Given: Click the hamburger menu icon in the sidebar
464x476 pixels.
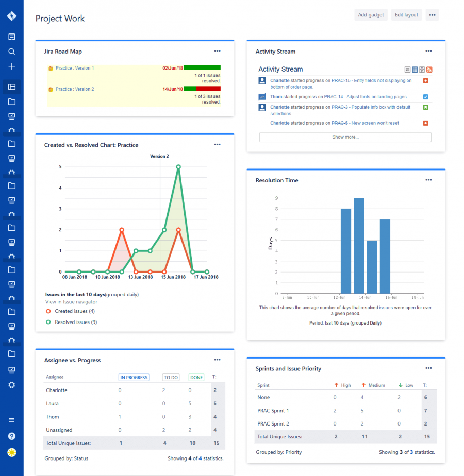Looking at the screenshot, I should point(12,420).
